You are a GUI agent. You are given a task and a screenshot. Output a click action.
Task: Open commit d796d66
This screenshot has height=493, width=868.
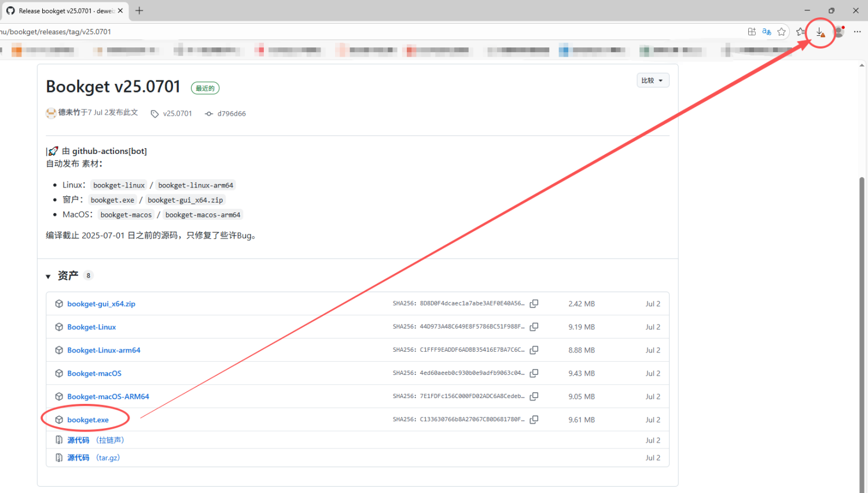click(231, 113)
